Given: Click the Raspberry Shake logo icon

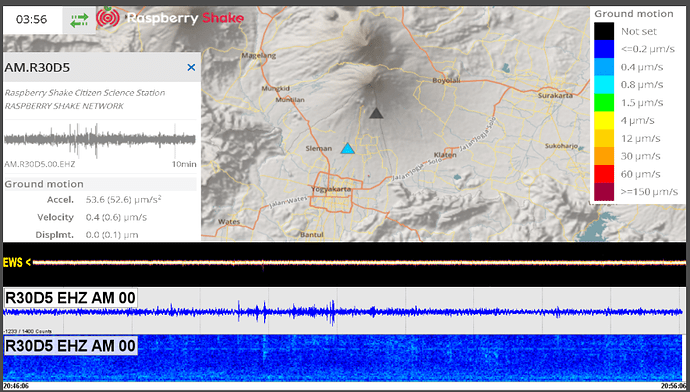Looking at the screenshot, I should point(108,18).
